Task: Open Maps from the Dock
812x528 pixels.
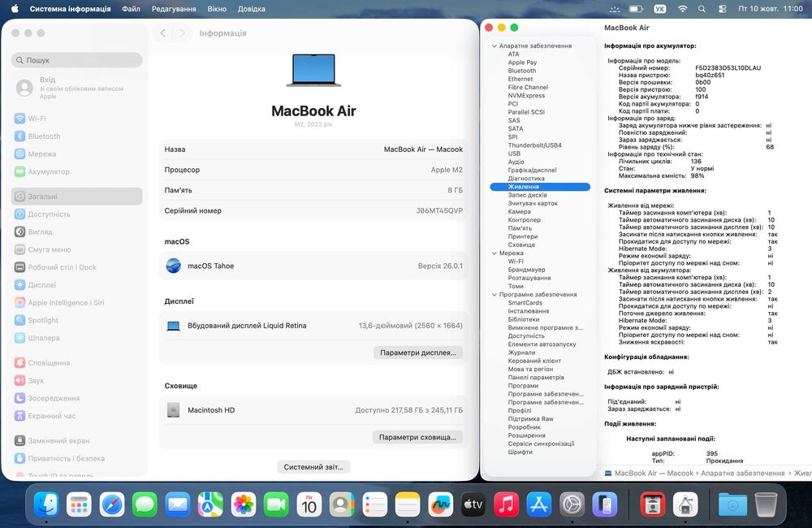Action: [x=210, y=504]
